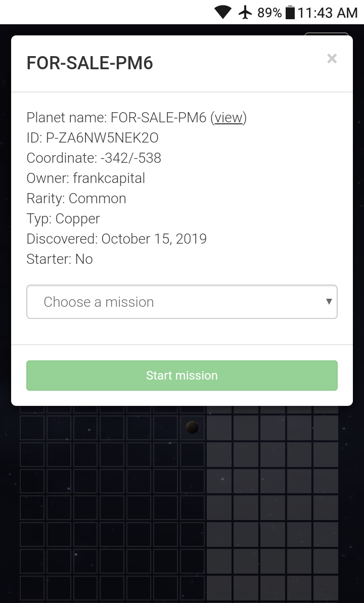This screenshot has height=603, width=364.
Task: Click the Starter: No line
Action: point(60,259)
